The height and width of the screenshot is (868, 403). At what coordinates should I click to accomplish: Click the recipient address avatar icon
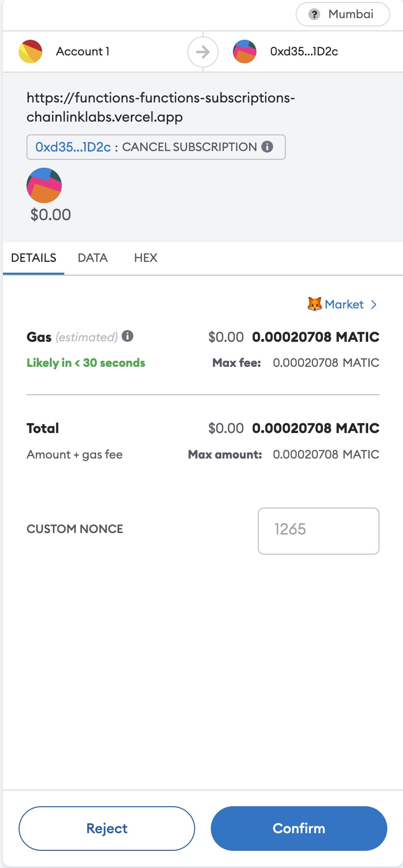[244, 51]
